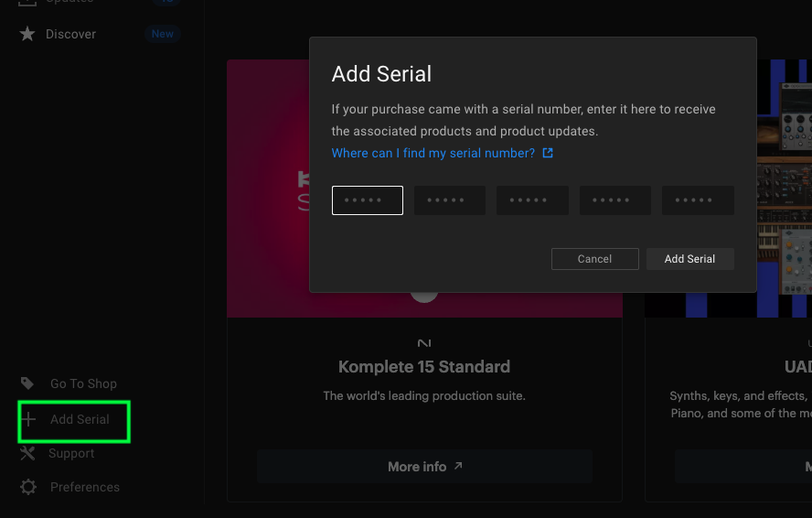Open Support via the tools icon

point(27,453)
